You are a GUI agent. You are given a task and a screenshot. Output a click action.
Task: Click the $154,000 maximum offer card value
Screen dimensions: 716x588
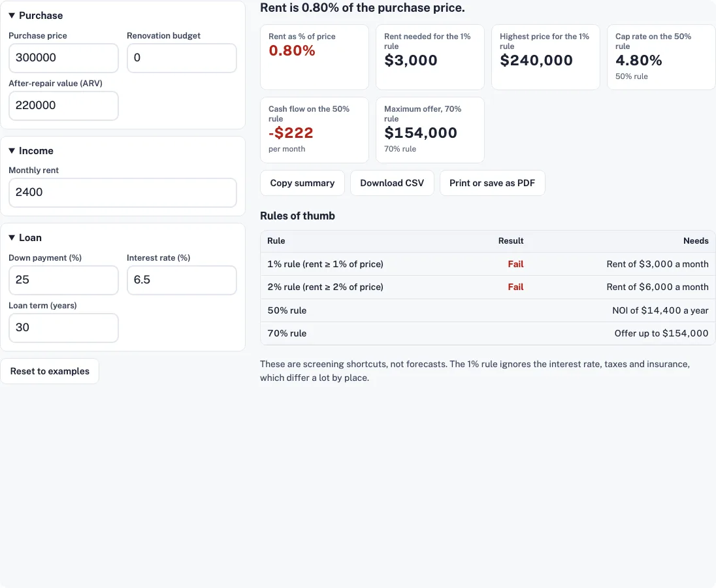tap(421, 133)
